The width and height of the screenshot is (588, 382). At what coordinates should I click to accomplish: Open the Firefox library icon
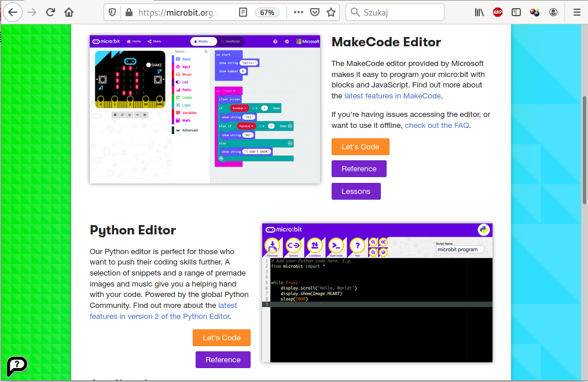pyautogui.click(x=480, y=12)
